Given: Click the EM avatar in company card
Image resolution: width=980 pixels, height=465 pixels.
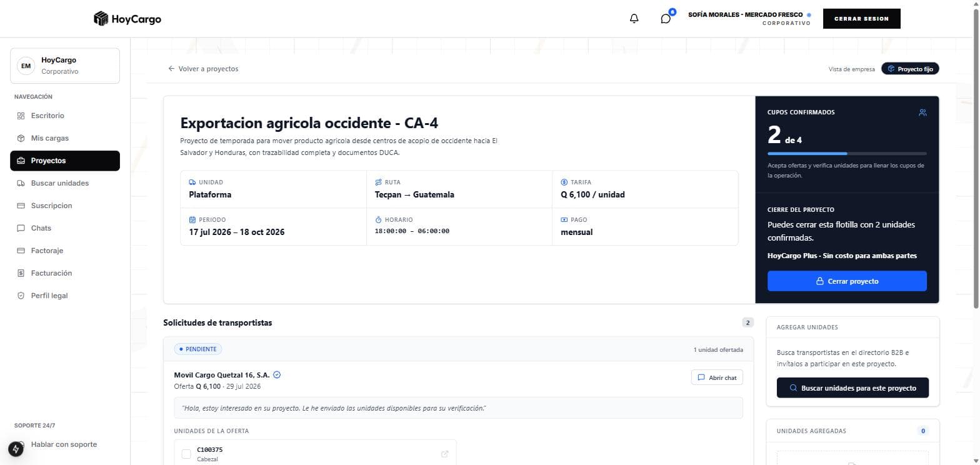Looking at the screenshot, I should [26, 66].
